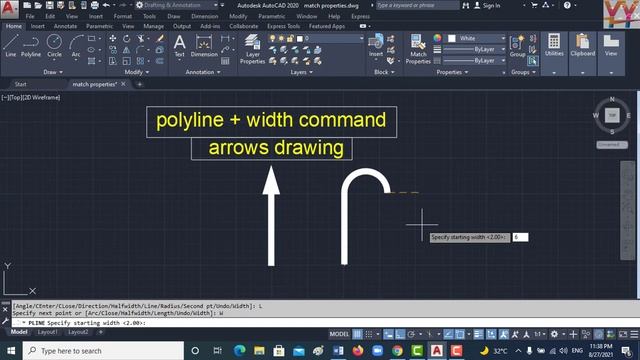Toggle MODEL space button
The height and width of the screenshot is (360, 640).
(339, 334)
